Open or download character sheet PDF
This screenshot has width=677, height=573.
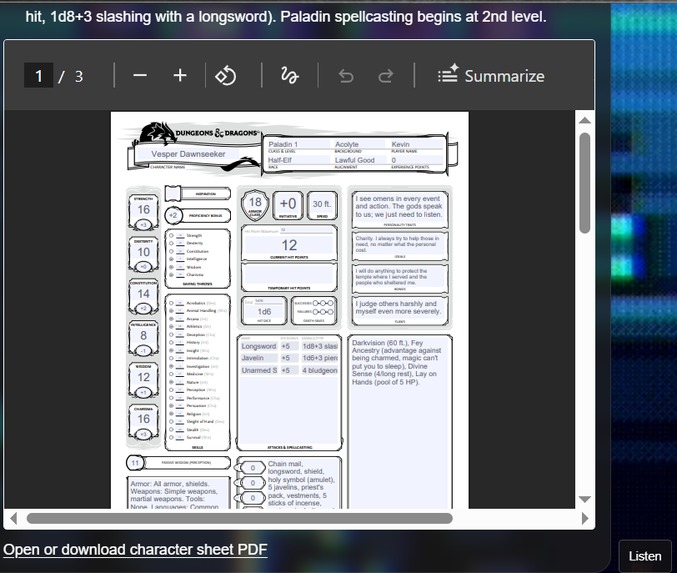pyautogui.click(x=135, y=550)
